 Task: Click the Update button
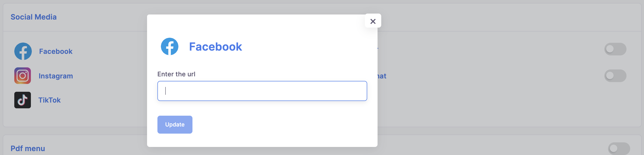click(x=175, y=125)
